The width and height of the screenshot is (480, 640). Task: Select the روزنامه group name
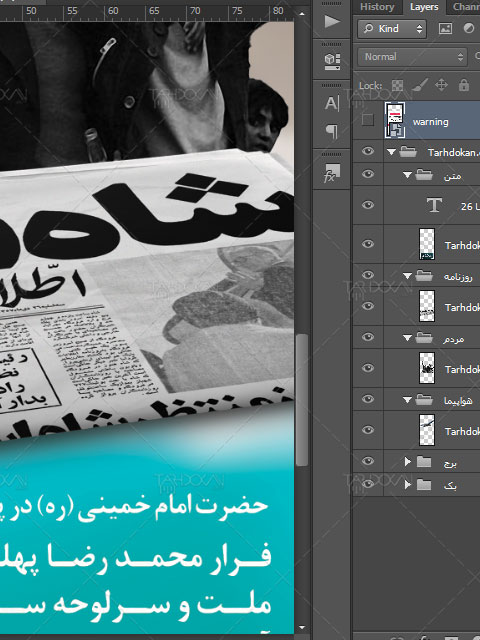point(458,277)
